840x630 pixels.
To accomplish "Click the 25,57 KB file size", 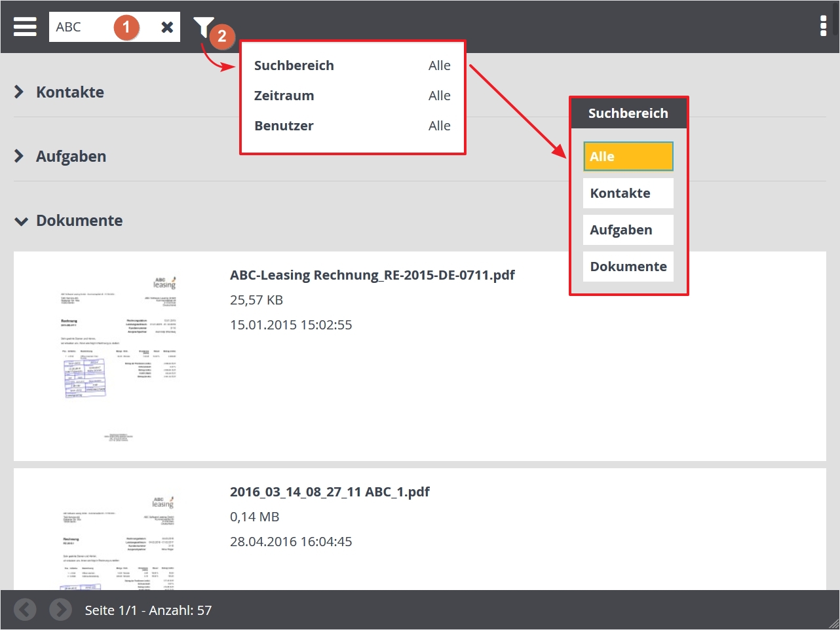I will tap(256, 300).
